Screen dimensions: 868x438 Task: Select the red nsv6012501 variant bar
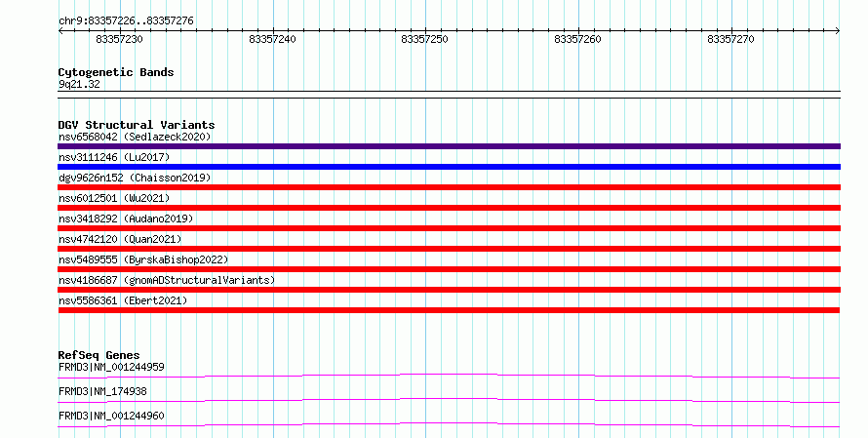(449, 208)
